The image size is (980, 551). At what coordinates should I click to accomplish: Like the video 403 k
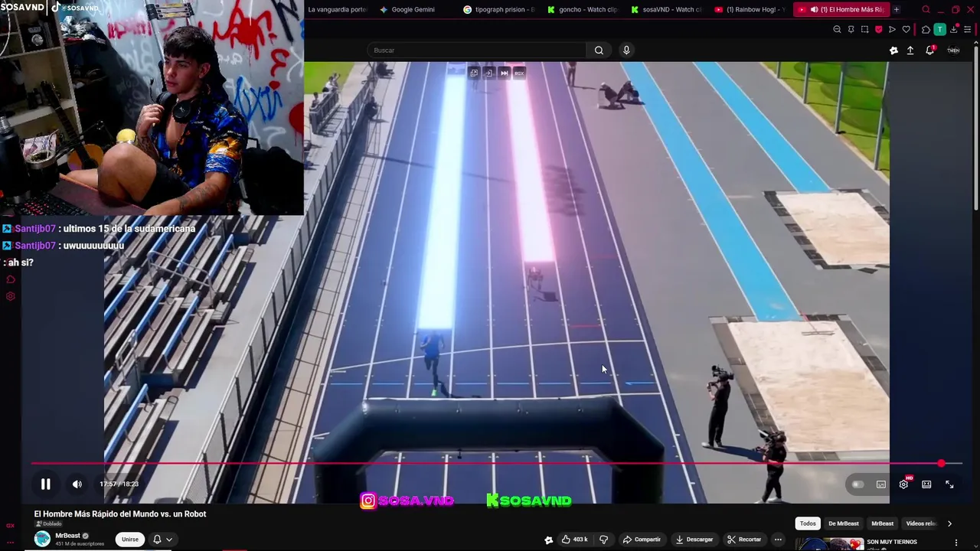(575, 540)
